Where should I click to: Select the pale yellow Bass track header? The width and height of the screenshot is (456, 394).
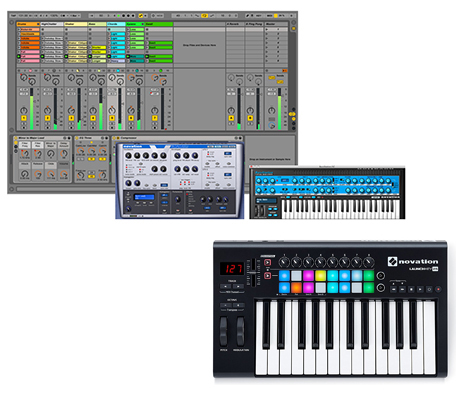pos(97,24)
